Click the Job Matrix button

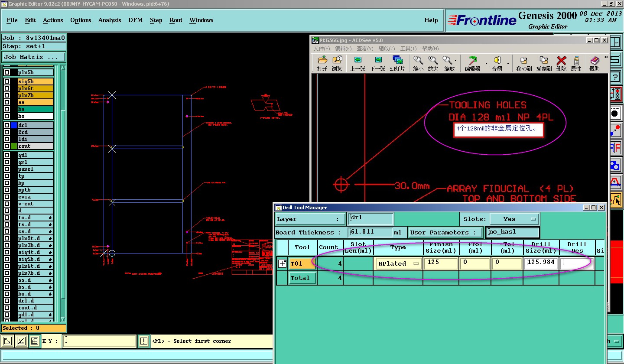coord(34,57)
